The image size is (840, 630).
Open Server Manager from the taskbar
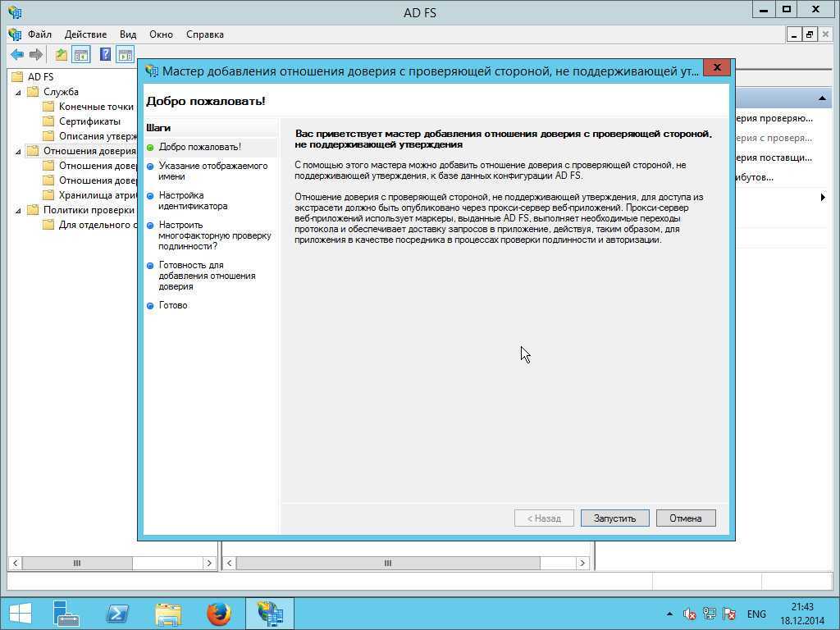tap(66, 614)
